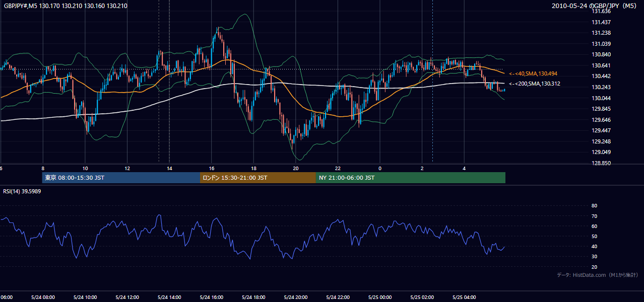Click the 5/25 00:00 time axis label

pyautogui.click(x=380, y=297)
